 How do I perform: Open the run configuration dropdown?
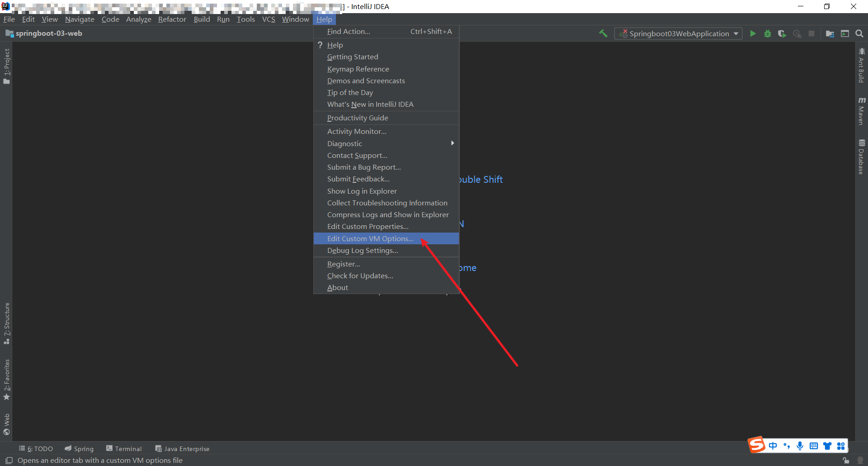678,33
